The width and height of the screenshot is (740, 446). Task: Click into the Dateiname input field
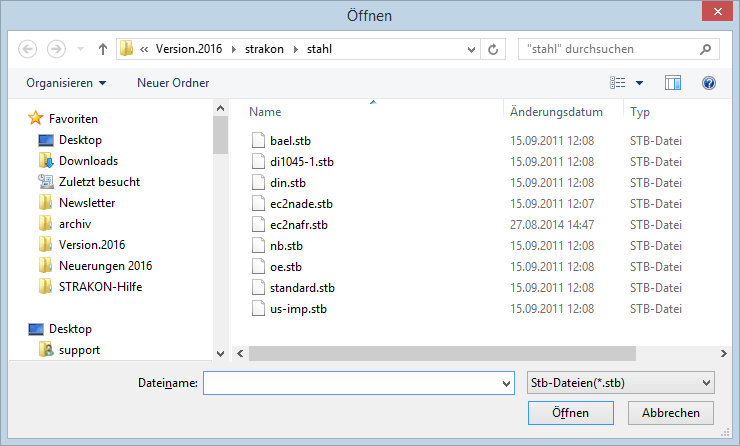tap(359, 383)
